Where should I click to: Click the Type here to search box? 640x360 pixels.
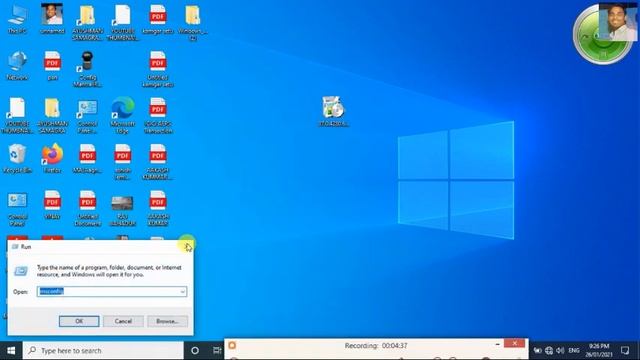pos(103,350)
